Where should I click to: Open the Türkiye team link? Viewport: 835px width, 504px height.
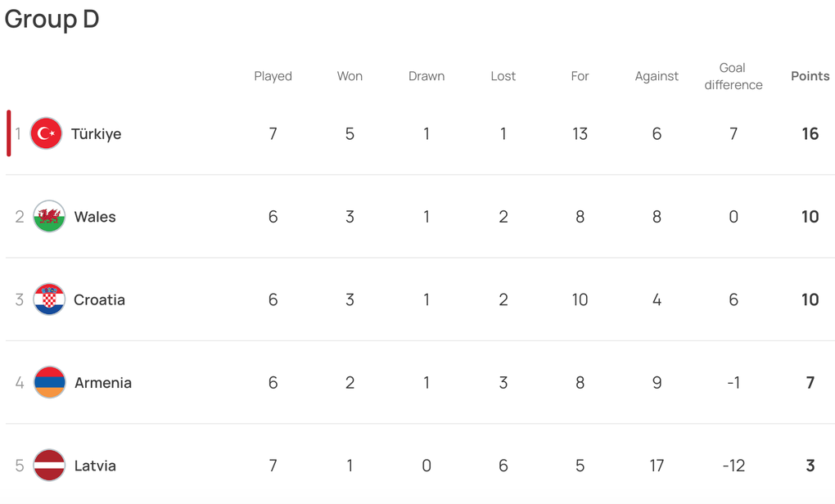(96, 134)
